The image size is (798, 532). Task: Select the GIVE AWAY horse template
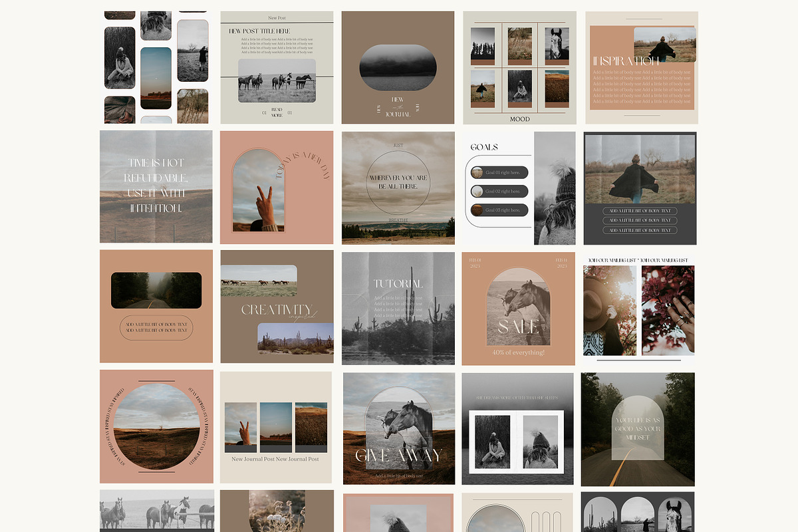[x=399, y=428]
